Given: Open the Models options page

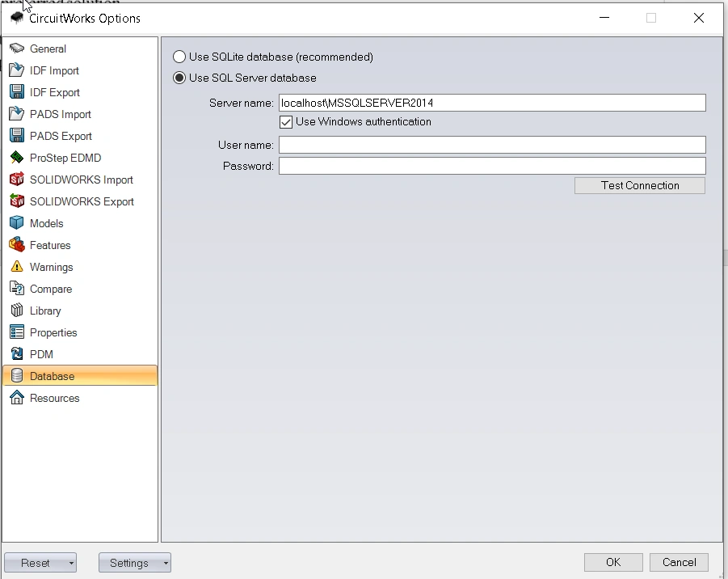Looking at the screenshot, I should (x=80, y=223).
